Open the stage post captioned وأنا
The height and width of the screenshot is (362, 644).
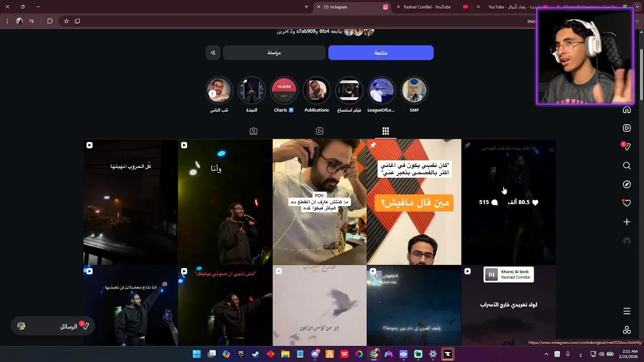(x=225, y=202)
